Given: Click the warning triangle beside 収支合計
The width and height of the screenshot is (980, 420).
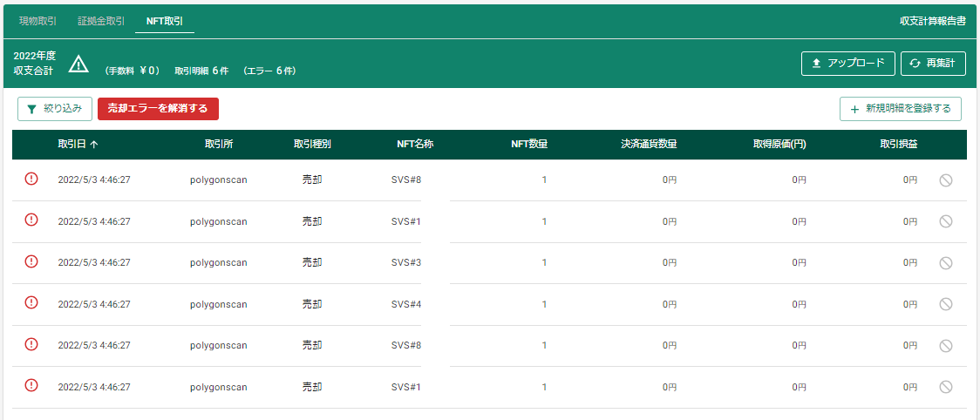Looking at the screenshot, I should 78,64.
